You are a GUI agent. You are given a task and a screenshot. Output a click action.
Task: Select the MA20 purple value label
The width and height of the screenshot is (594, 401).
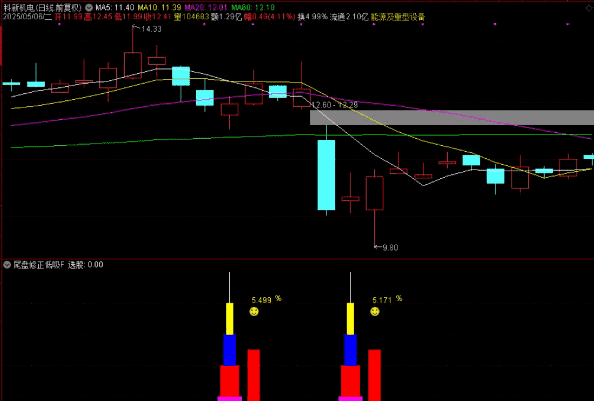206,7
